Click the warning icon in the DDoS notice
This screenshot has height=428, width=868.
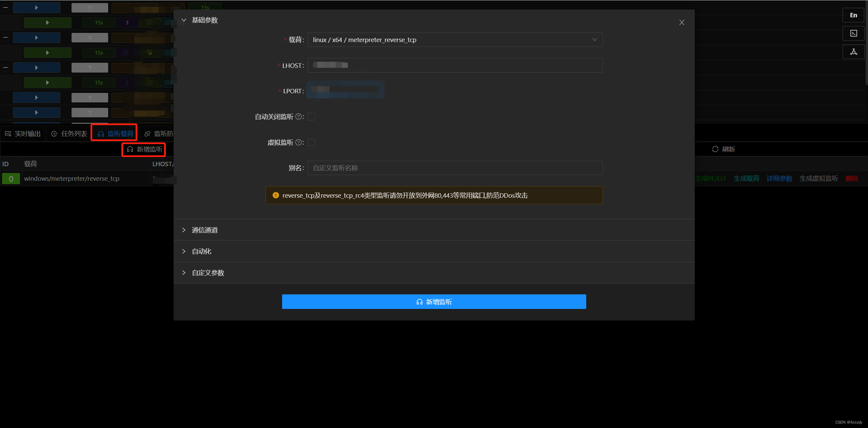(275, 195)
